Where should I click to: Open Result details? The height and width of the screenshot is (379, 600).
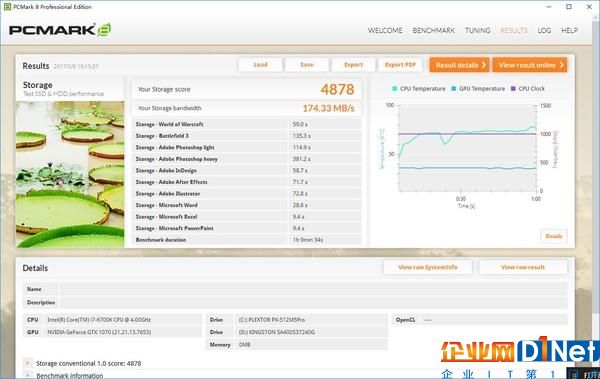coord(460,65)
